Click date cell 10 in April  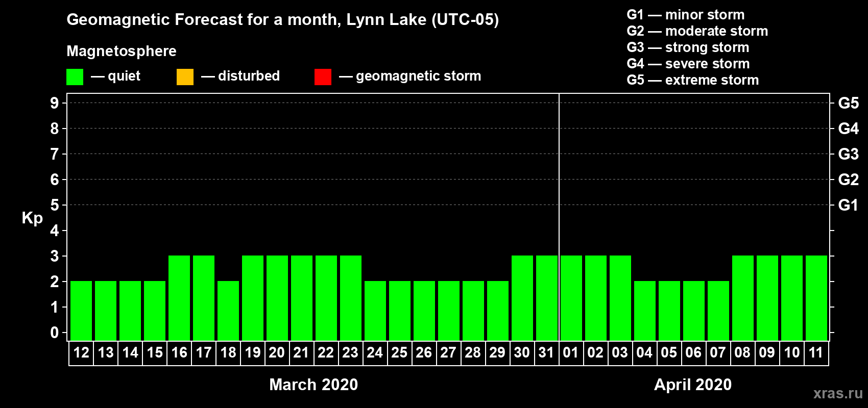coord(792,353)
